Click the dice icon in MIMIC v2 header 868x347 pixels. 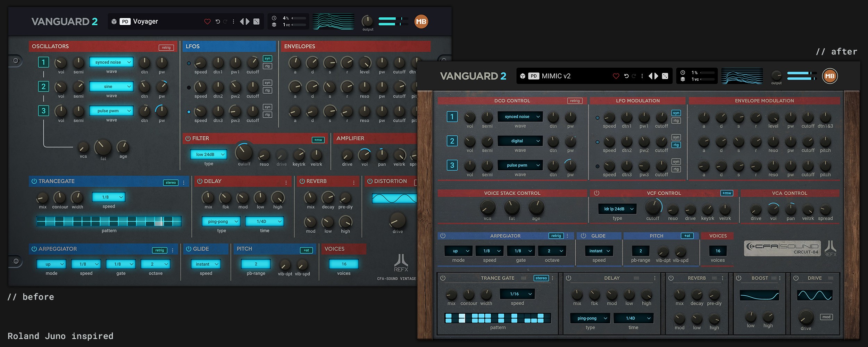click(665, 76)
